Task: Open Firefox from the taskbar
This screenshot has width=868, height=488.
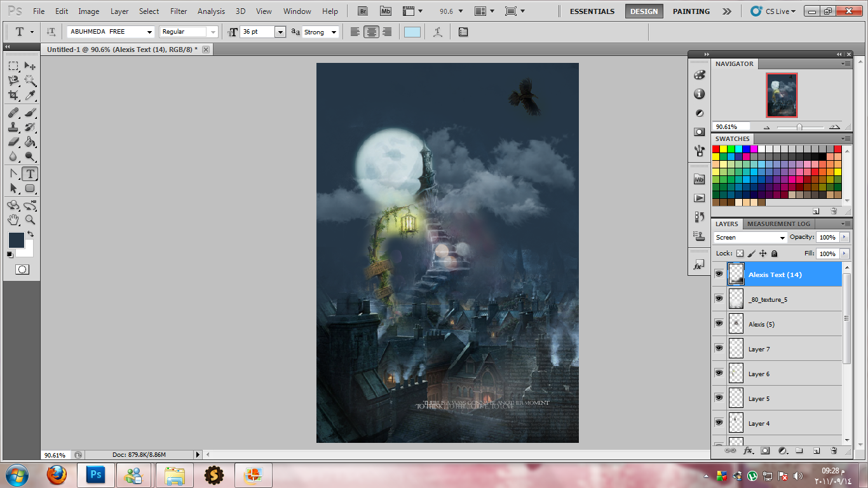Action: tap(57, 475)
